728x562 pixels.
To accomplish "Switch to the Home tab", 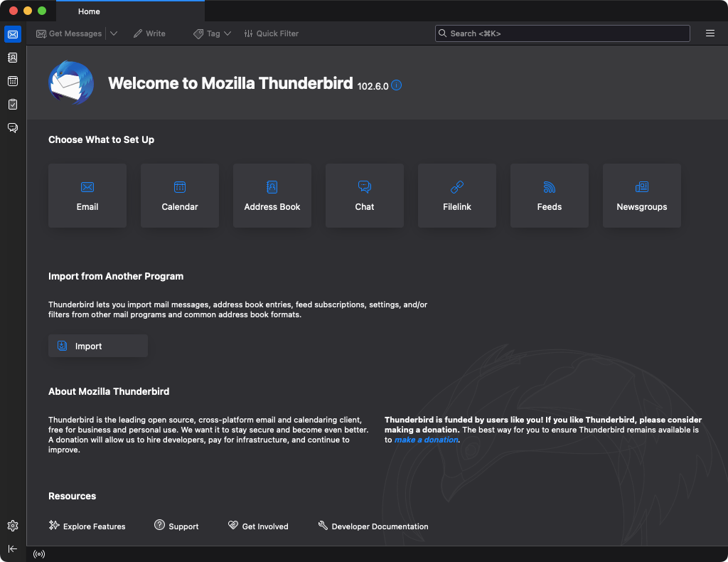I will (130, 11).
